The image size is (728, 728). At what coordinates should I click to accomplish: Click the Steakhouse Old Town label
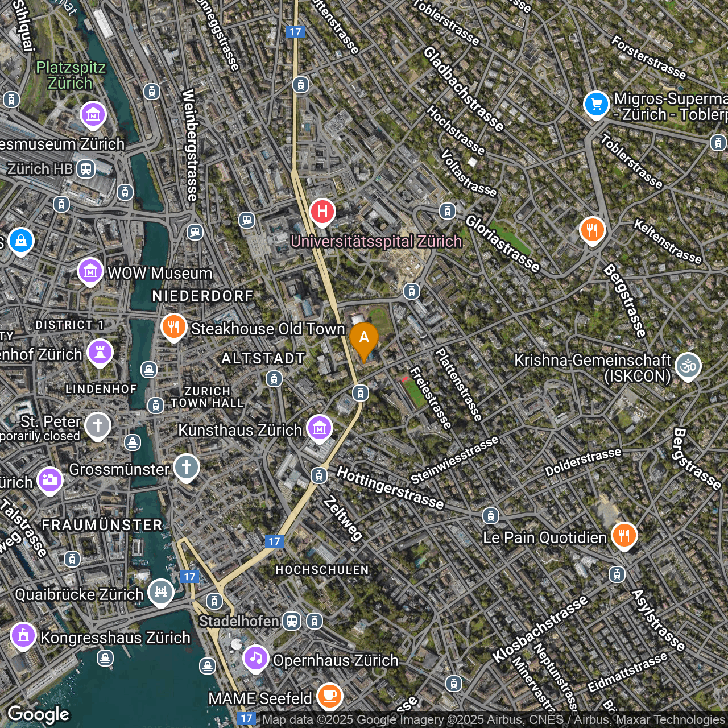point(268,329)
